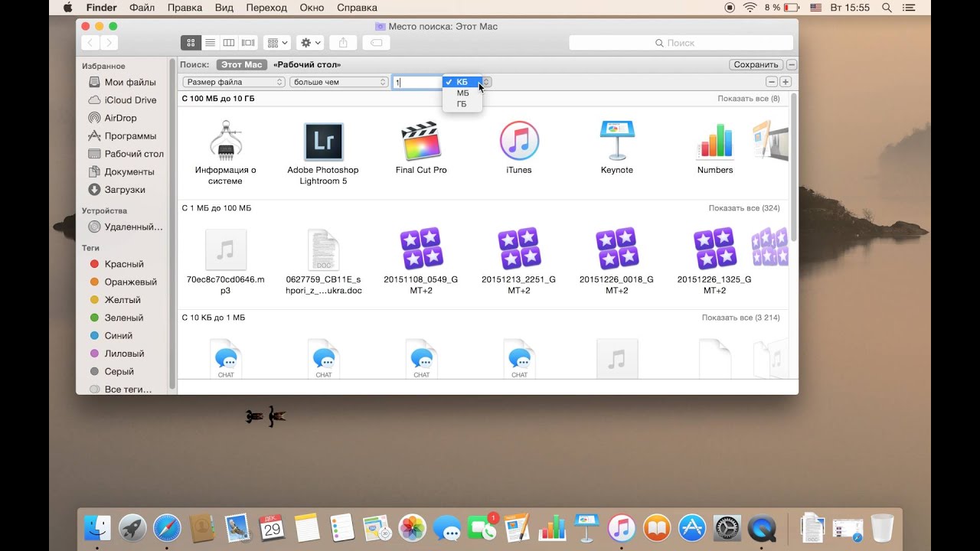Open the Размер файла criterion dropdown
Image resolution: width=980 pixels, height=551 pixels.
(234, 82)
